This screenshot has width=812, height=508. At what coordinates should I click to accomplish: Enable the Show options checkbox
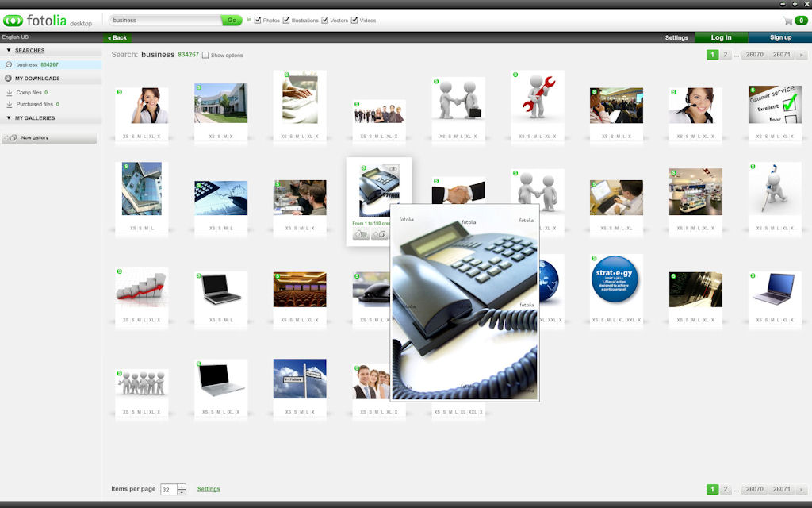[205, 55]
